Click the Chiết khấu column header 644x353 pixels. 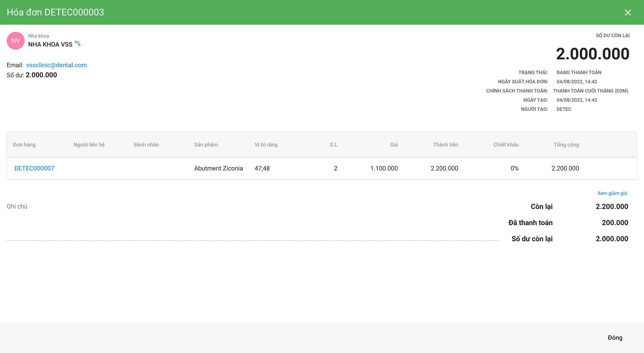coord(506,145)
